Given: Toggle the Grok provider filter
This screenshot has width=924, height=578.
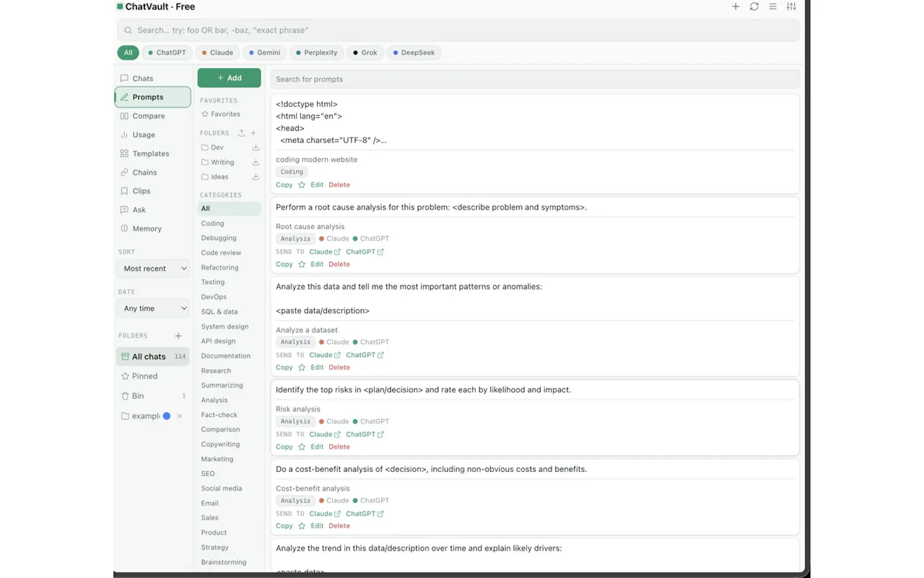Looking at the screenshot, I should 365,53.
